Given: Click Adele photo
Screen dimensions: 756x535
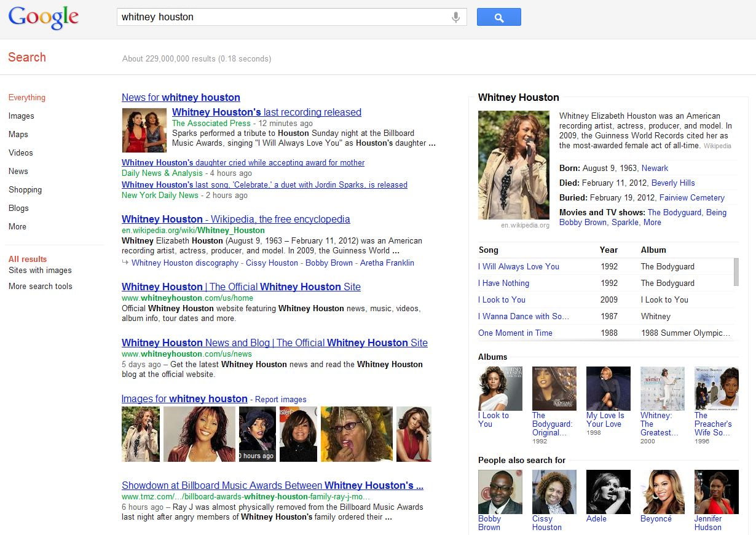Looking at the screenshot, I should point(608,492).
